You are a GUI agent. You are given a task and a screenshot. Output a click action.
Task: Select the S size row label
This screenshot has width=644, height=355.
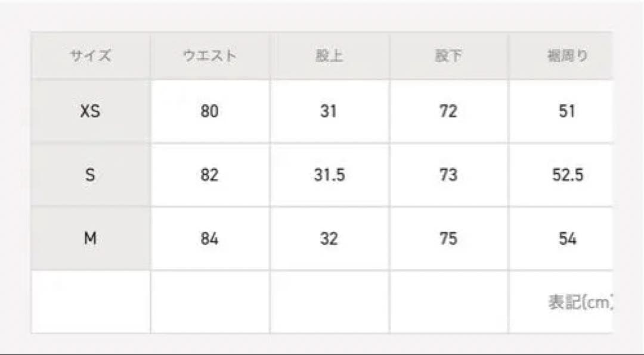tap(91, 175)
